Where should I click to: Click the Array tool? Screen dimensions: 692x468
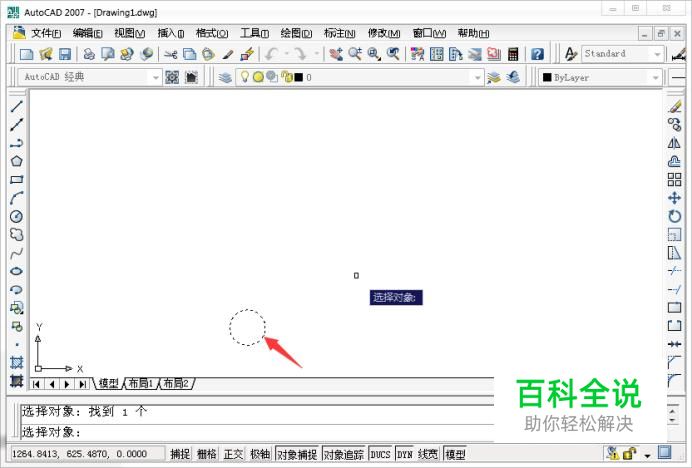[x=674, y=179]
